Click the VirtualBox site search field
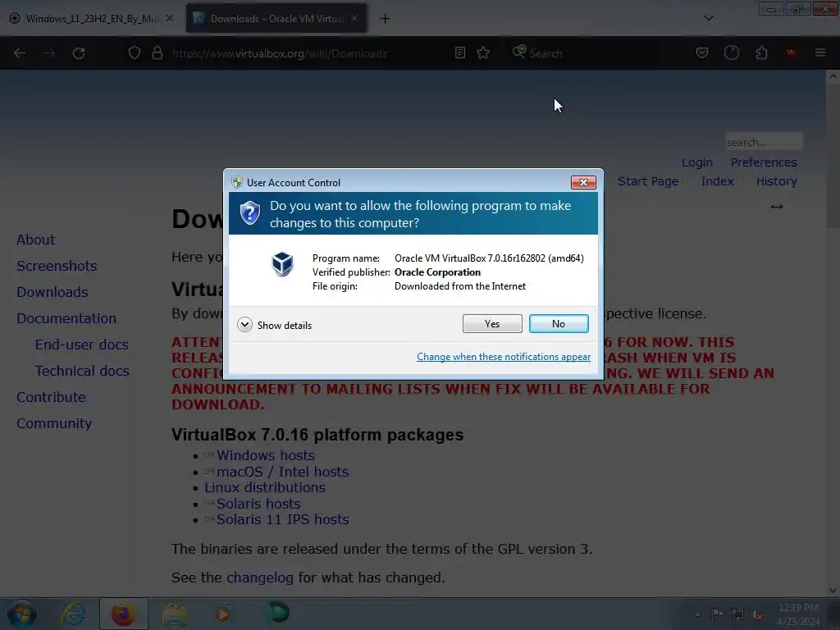This screenshot has height=630, width=840. (764, 142)
